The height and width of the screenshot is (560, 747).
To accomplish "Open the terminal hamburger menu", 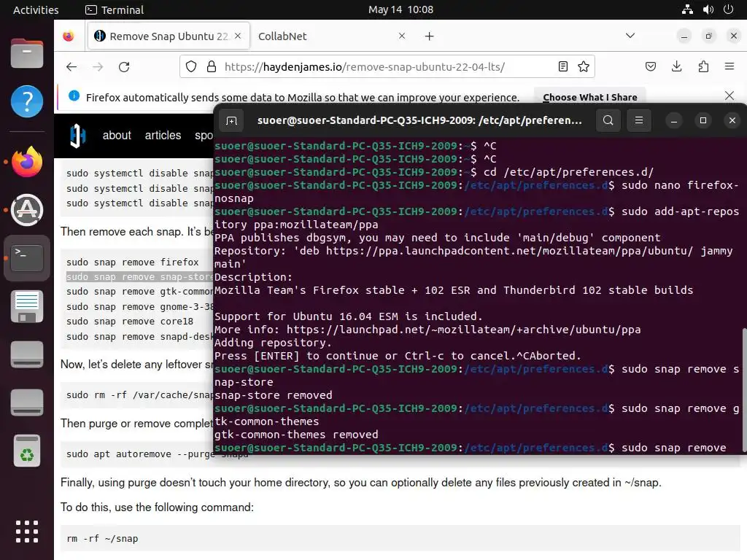I will pos(639,120).
